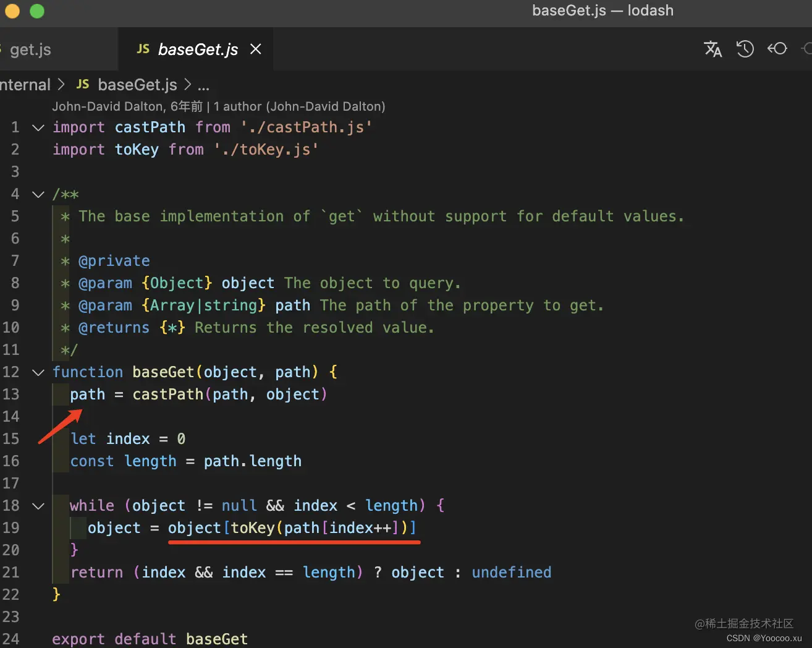
Task: Collapse the import block at line 1
Action: pos(38,127)
